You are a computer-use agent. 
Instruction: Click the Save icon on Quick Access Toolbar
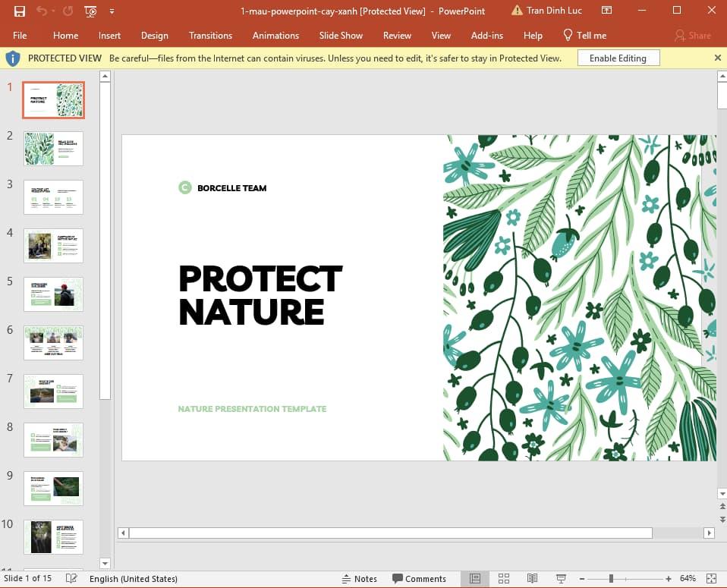[19, 11]
